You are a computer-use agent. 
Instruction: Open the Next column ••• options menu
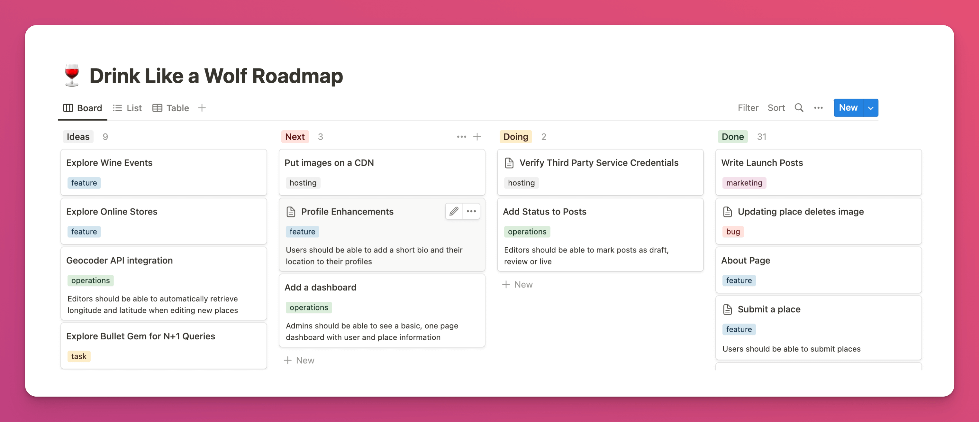coord(461,136)
